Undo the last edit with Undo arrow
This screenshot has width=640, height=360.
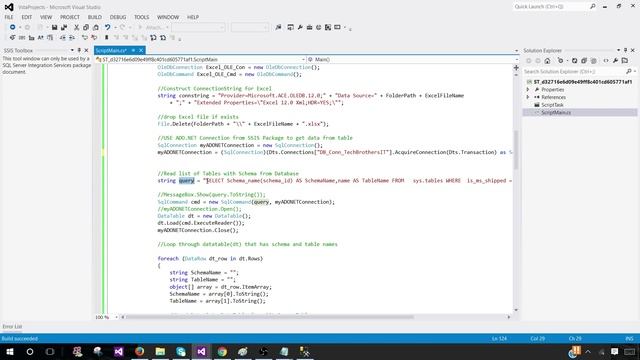pyautogui.click(x=107, y=27)
